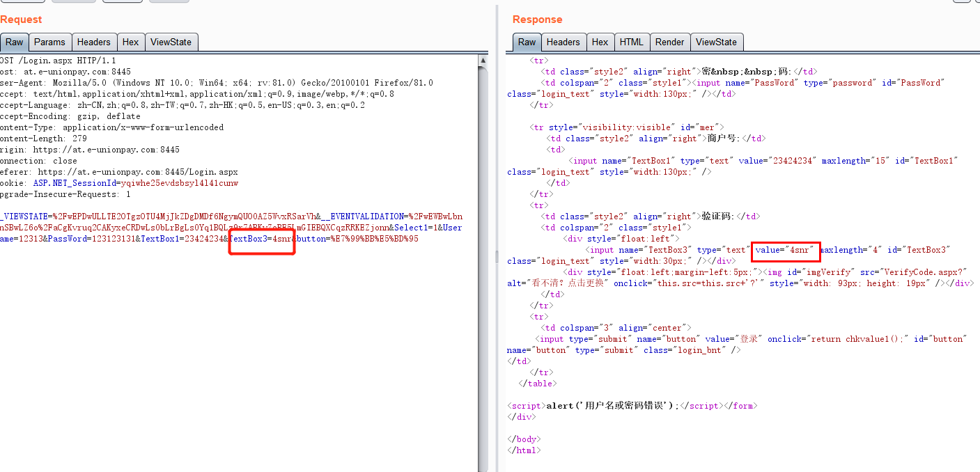This screenshot has height=472, width=980.
Task: Click the Host at.e-unionpay.com:8445 header line
Action: (x=65, y=72)
